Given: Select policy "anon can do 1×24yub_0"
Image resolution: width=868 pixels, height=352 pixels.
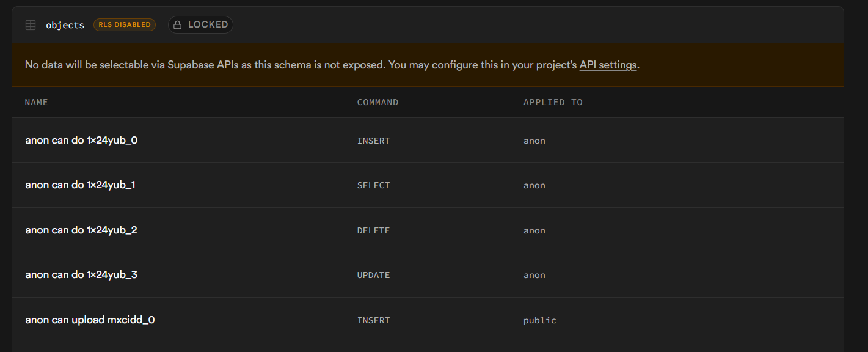Looking at the screenshot, I should [81, 140].
